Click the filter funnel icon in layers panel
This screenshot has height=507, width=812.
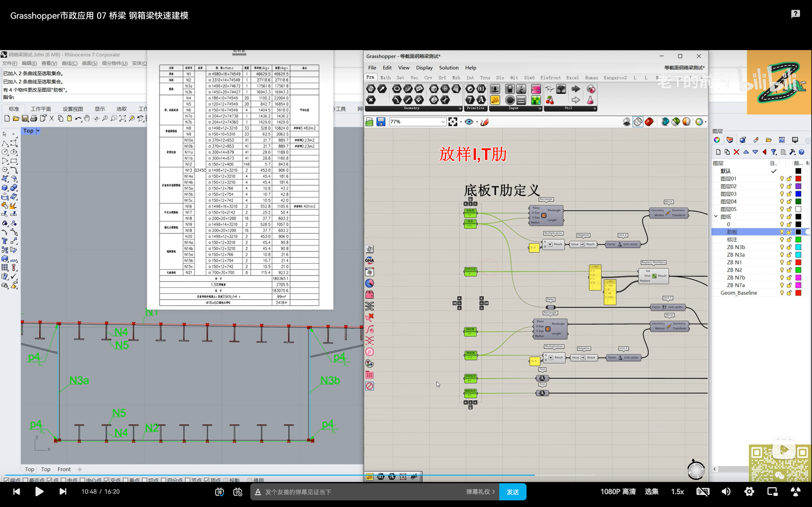click(x=774, y=152)
